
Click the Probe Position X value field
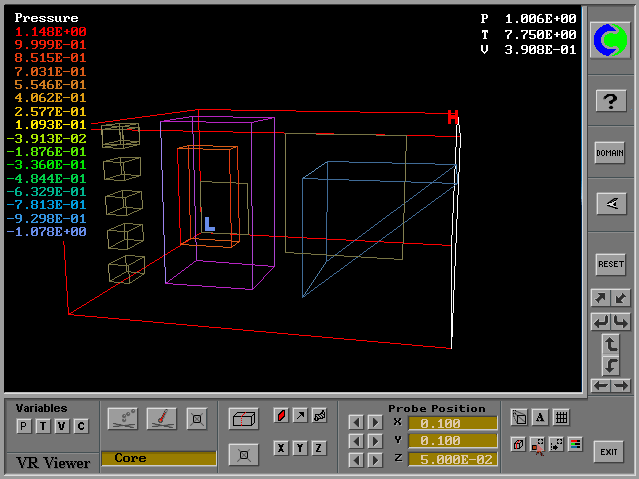point(451,423)
